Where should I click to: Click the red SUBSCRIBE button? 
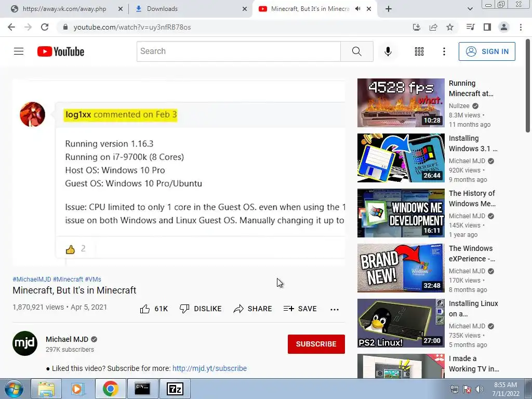pyautogui.click(x=316, y=344)
